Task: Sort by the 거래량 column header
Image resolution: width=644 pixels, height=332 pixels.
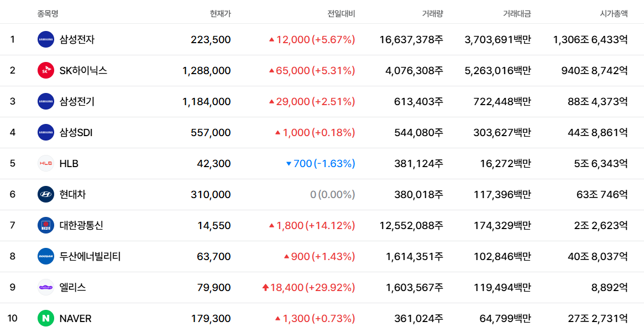Action: (x=432, y=14)
